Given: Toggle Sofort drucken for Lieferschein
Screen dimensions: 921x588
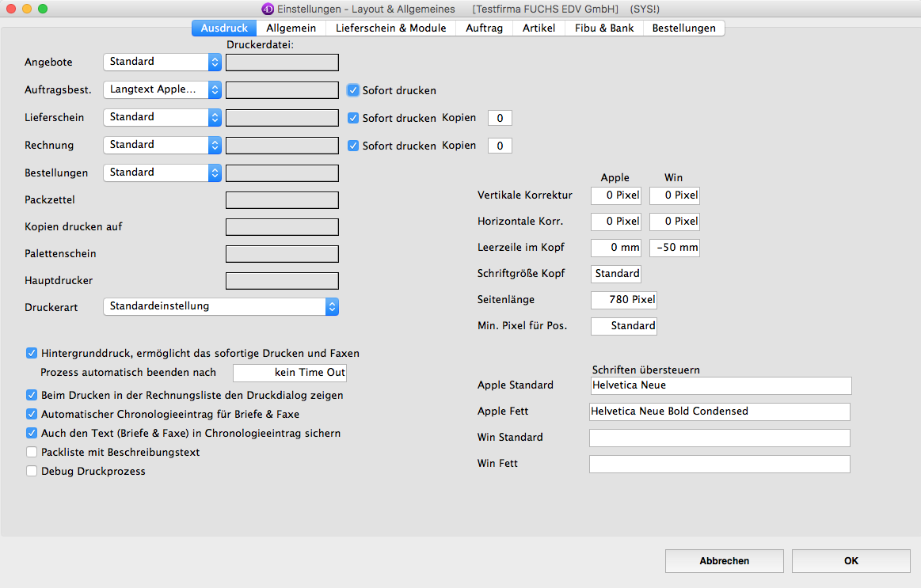Looking at the screenshot, I should pos(354,118).
